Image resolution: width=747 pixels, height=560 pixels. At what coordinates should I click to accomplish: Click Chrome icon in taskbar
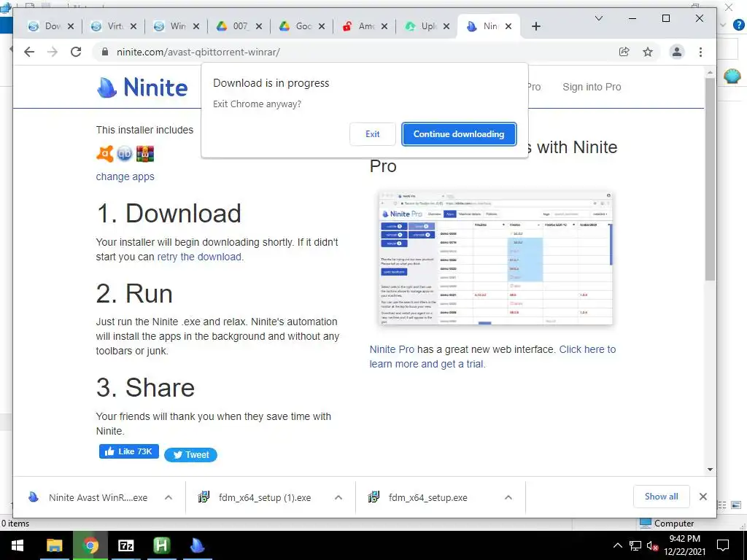[90, 545]
